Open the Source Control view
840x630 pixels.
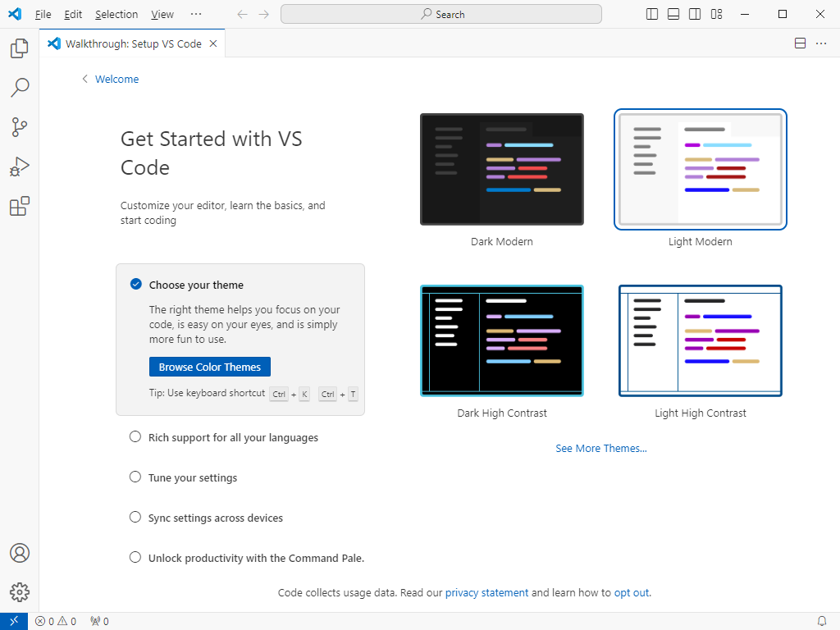(x=20, y=127)
